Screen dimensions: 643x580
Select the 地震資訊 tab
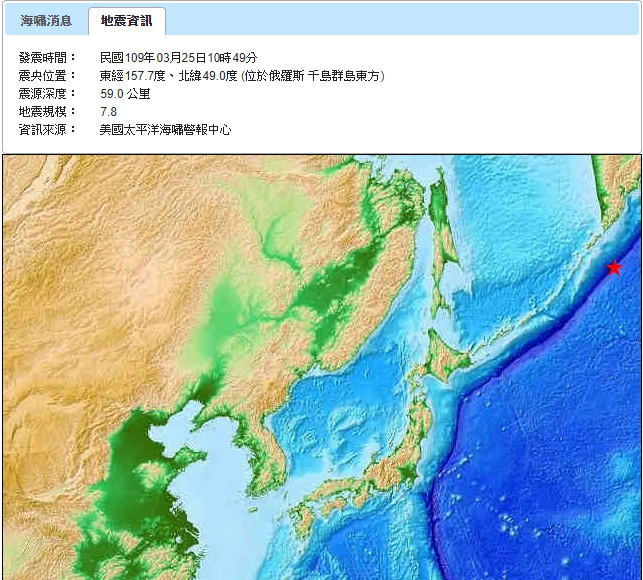tap(126, 20)
